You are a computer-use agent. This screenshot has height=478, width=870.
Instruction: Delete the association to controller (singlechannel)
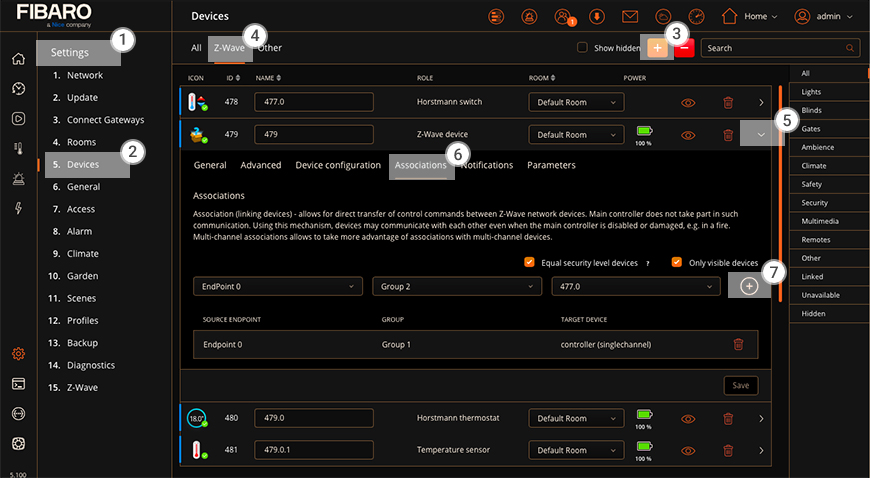point(738,344)
